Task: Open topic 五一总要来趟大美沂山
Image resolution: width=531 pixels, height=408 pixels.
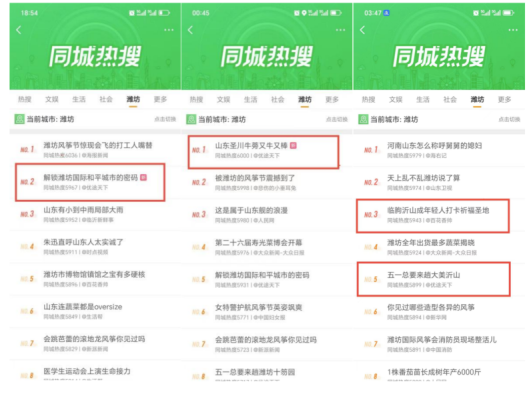Action: [433, 279]
